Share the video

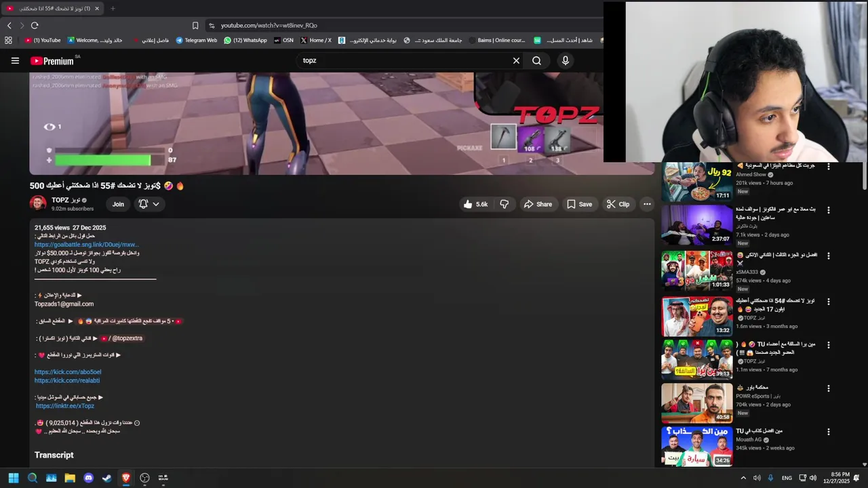point(538,204)
